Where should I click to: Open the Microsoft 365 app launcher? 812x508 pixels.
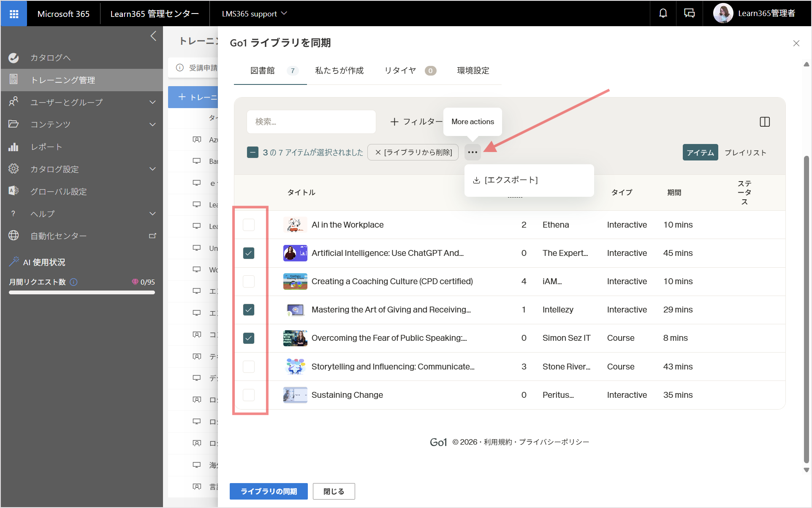click(14, 14)
